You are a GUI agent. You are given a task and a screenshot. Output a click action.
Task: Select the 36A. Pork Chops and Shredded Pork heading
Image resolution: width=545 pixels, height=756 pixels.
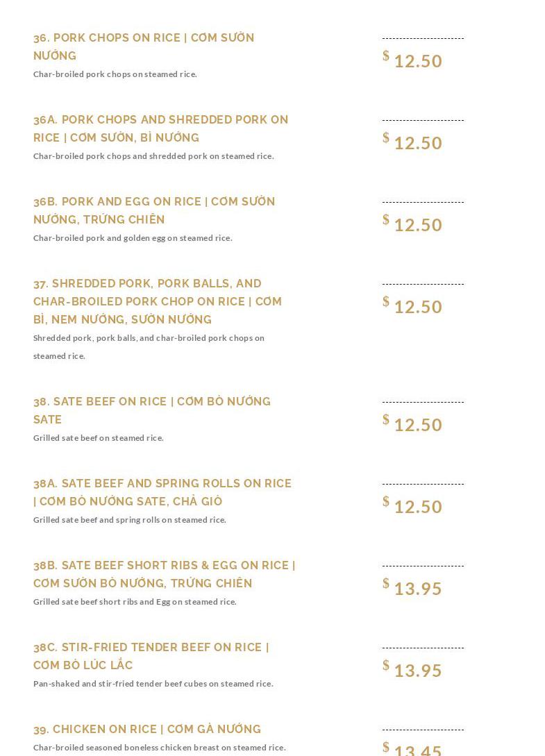click(x=160, y=128)
